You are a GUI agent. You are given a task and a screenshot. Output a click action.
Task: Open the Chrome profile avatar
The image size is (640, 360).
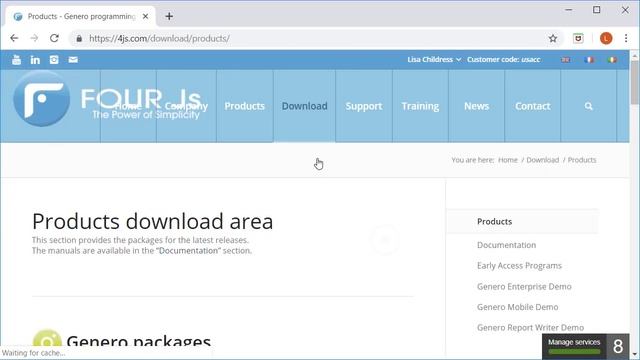point(606,38)
